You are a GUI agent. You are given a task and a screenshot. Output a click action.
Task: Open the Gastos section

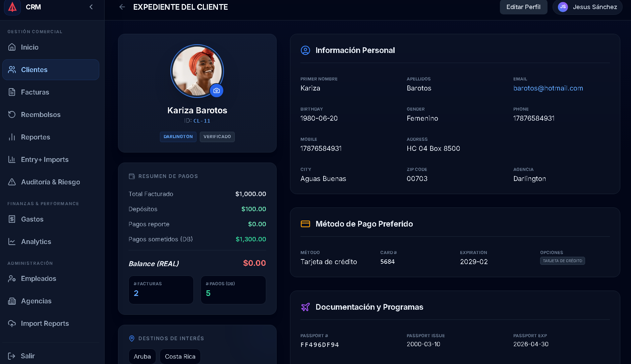(x=51, y=219)
